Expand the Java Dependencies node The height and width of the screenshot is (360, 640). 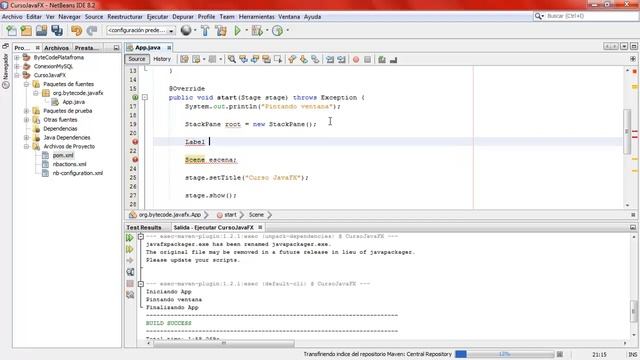(x=27, y=138)
